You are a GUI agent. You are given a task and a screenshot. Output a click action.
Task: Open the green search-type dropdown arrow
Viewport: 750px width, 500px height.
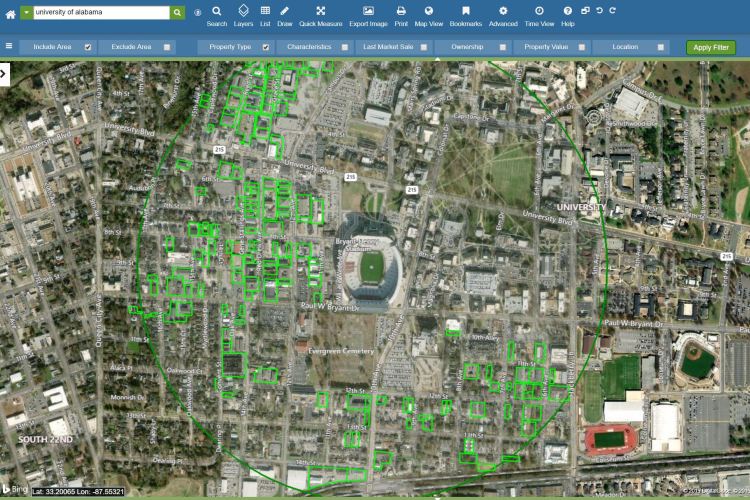26,12
